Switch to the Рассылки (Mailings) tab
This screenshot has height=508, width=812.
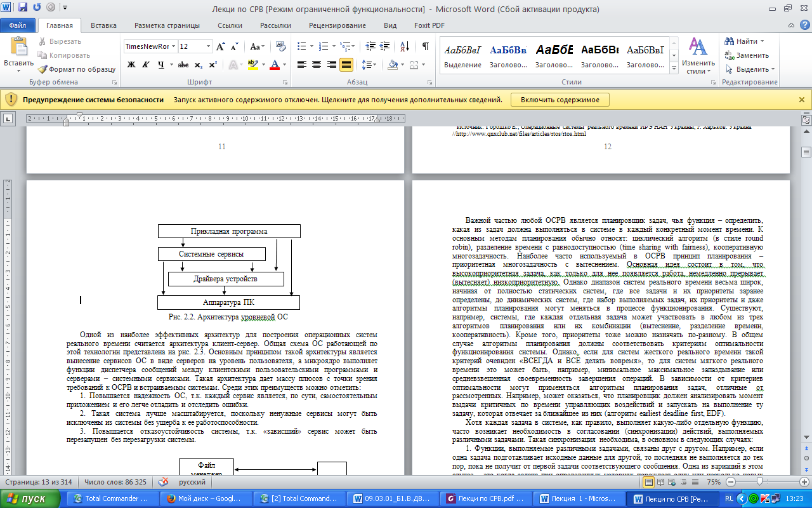(x=275, y=25)
